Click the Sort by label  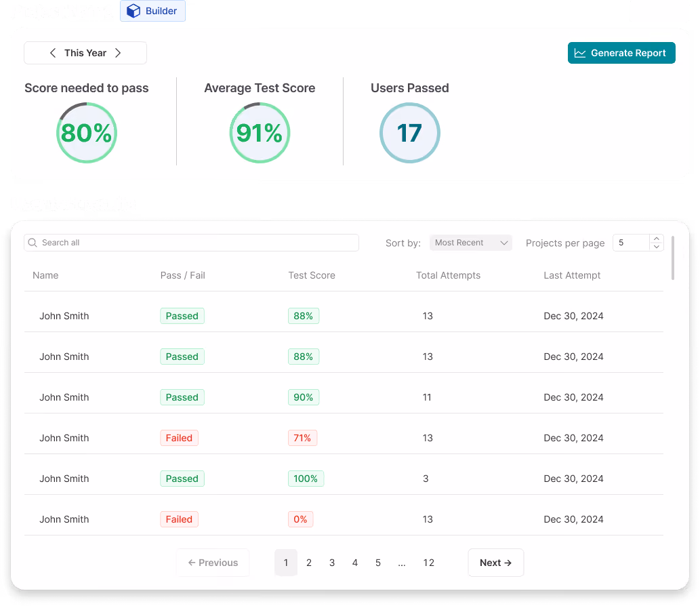403,243
